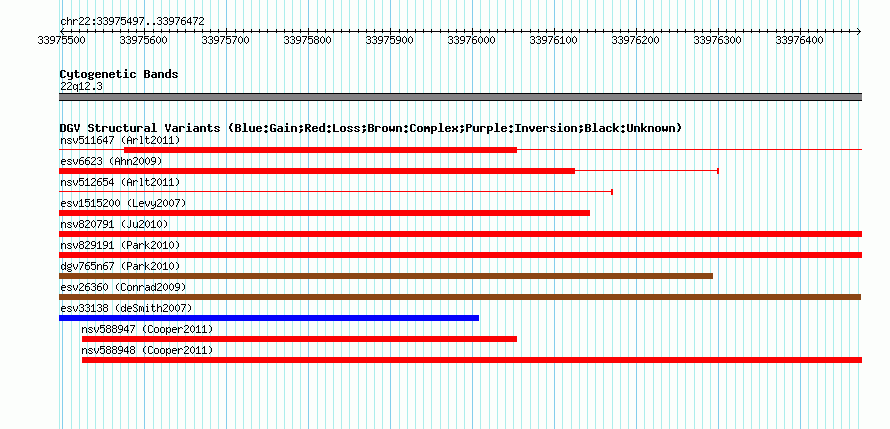Click the nsv820791 (Ju2010) label
The height and width of the screenshot is (429, 890).
114,224
